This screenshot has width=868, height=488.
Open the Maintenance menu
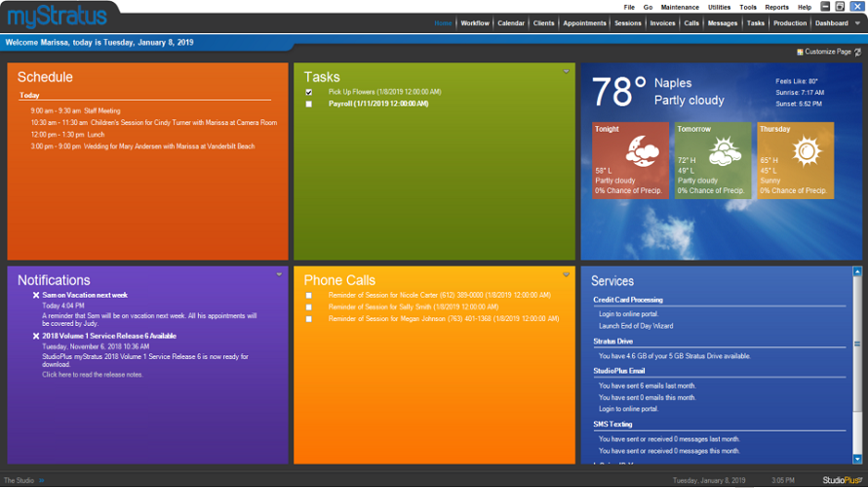pos(680,7)
